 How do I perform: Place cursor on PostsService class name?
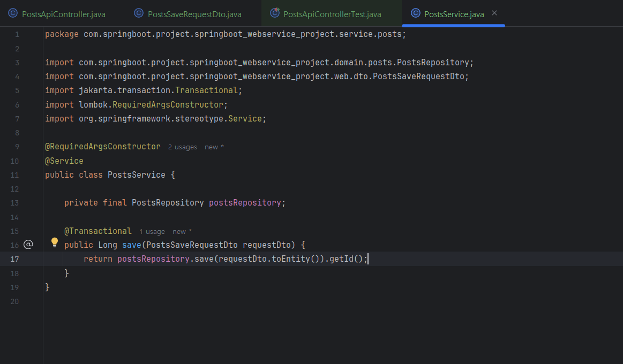(x=136, y=175)
